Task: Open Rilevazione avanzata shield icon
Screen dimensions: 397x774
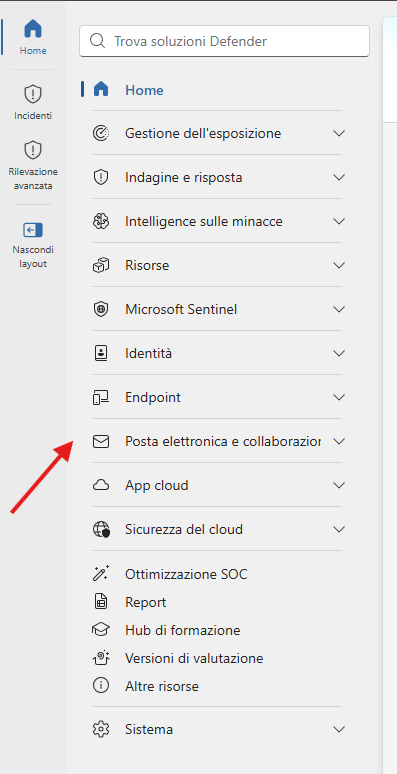Action: click(33, 150)
